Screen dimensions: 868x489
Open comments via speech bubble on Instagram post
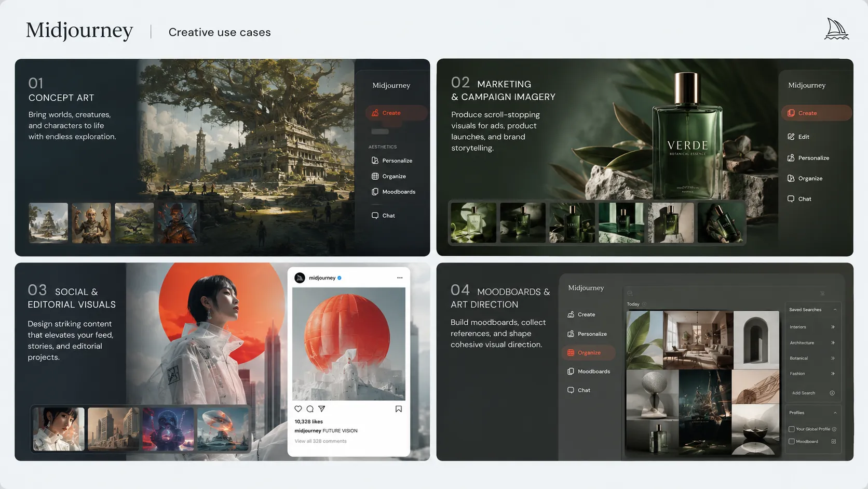click(310, 409)
